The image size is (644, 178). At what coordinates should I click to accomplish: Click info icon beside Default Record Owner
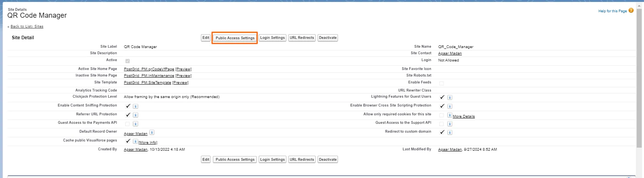point(152,132)
